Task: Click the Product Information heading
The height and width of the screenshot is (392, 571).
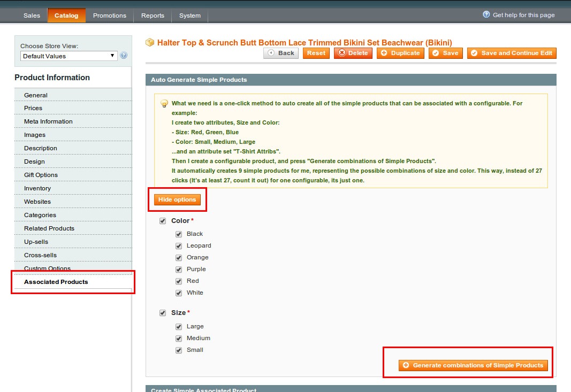Action: (x=52, y=78)
